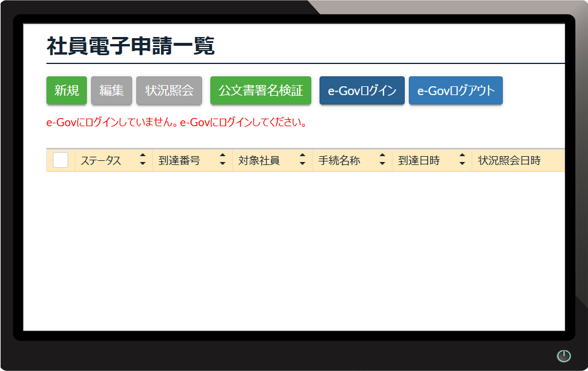This screenshot has width=588, height=371.
Task: Click the 到達番号 column sort arrows
Action: click(x=223, y=160)
